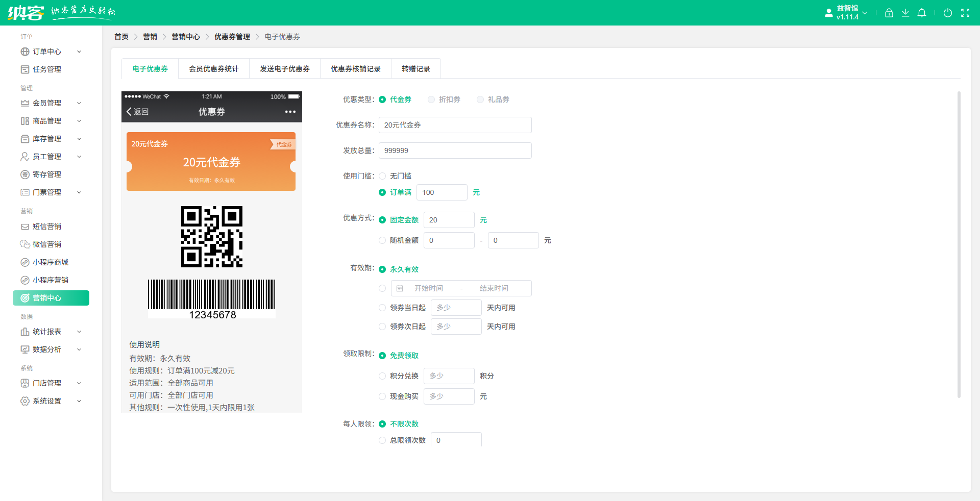
Task: Choose 无门槛 usage threshold option
Action: click(382, 176)
